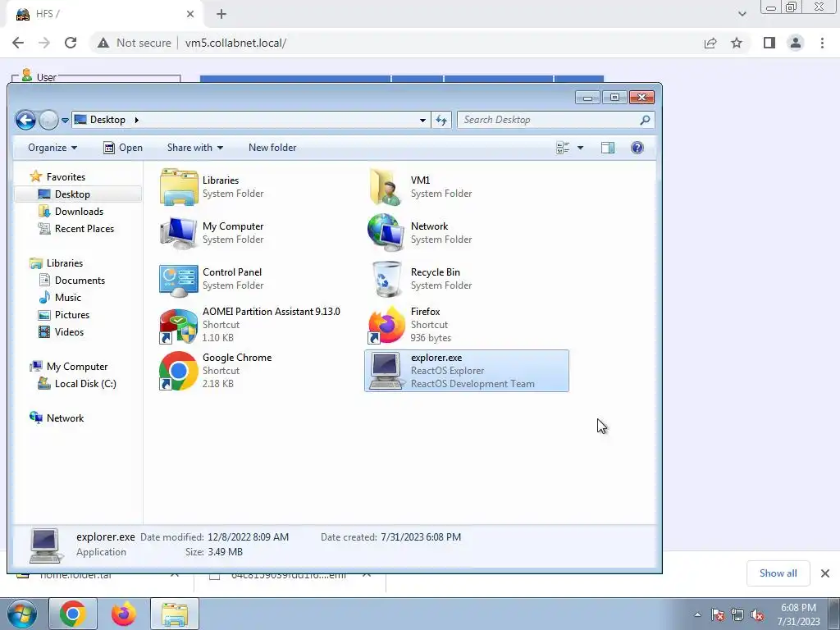
Task: Click the network status tray icon
Action: (737, 614)
